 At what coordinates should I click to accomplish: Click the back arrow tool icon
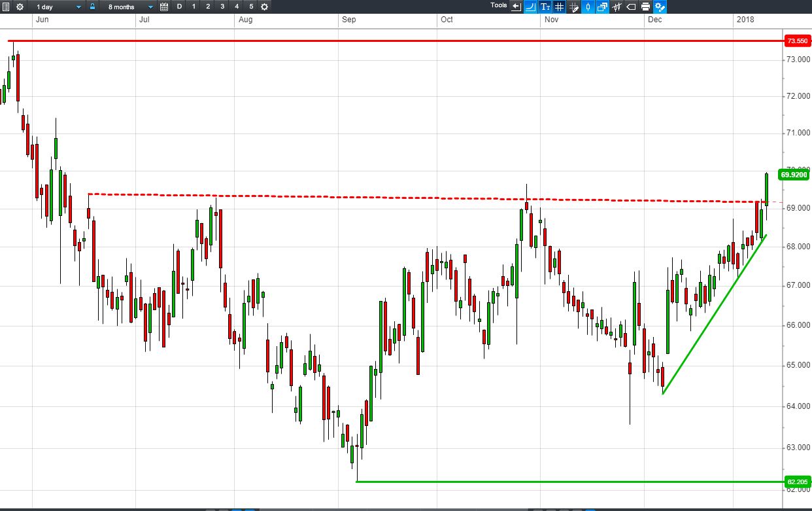pos(516,7)
